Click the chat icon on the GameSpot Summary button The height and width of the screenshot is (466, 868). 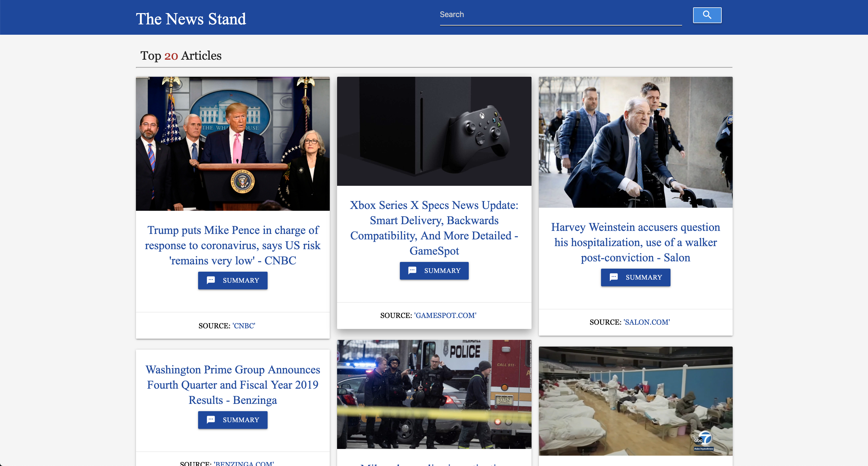pyautogui.click(x=412, y=270)
